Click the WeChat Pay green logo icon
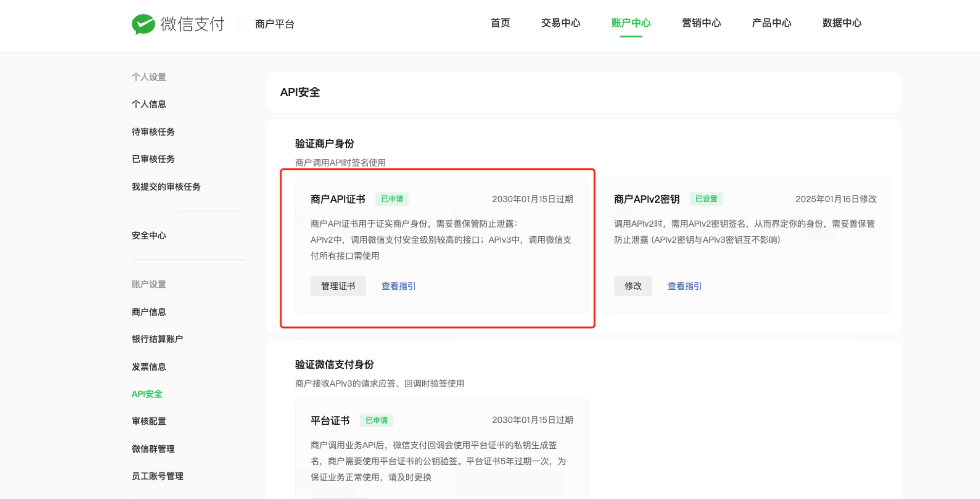 click(143, 24)
